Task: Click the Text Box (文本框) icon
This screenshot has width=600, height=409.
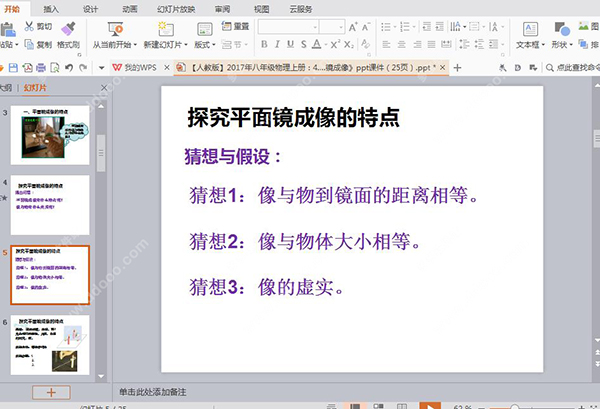Action: pos(530,29)
